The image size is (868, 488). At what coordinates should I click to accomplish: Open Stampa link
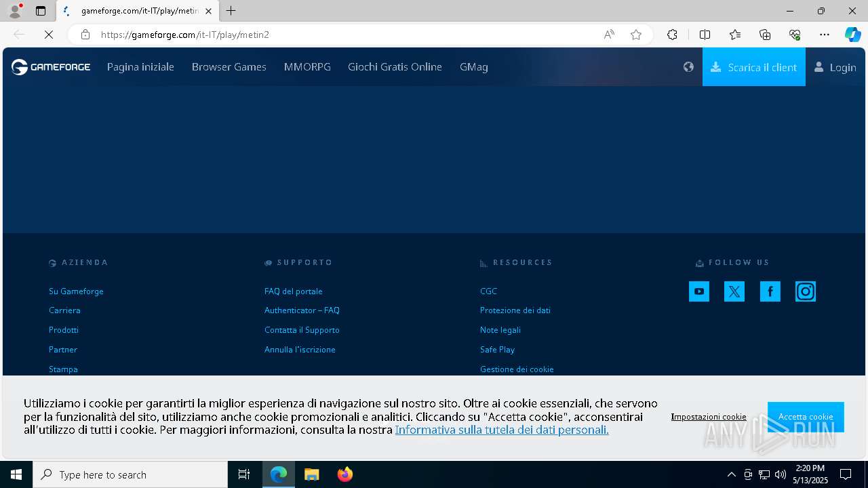tap(63, 369)
